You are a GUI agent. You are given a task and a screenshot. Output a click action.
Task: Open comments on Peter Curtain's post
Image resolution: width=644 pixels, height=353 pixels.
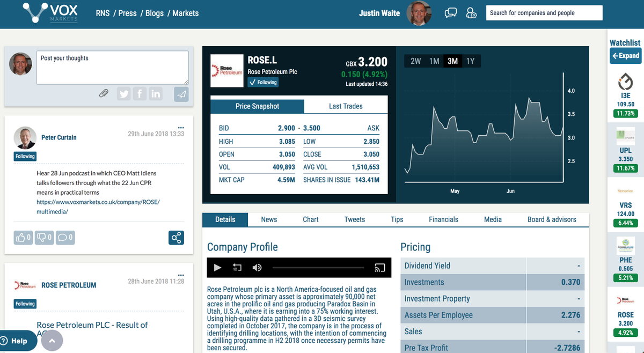65,237
